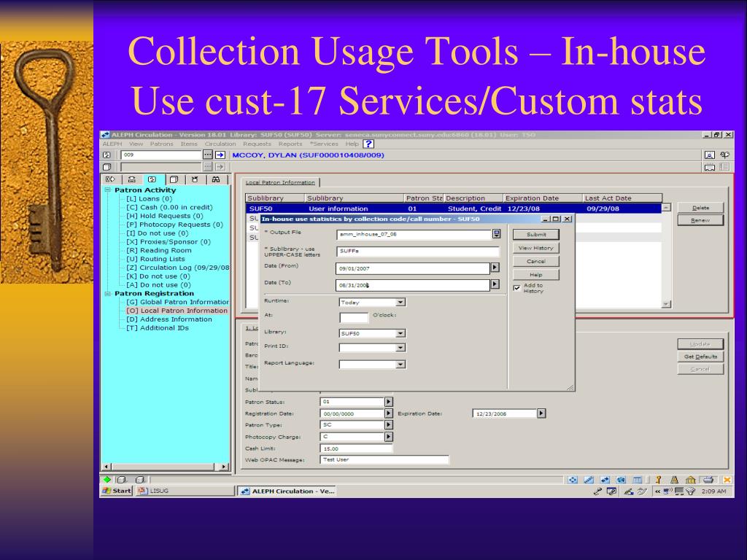The height and width of the screenshot is (560, 747).
Task: Click the calendar grid icon in status bar
Action: [638, 480]
